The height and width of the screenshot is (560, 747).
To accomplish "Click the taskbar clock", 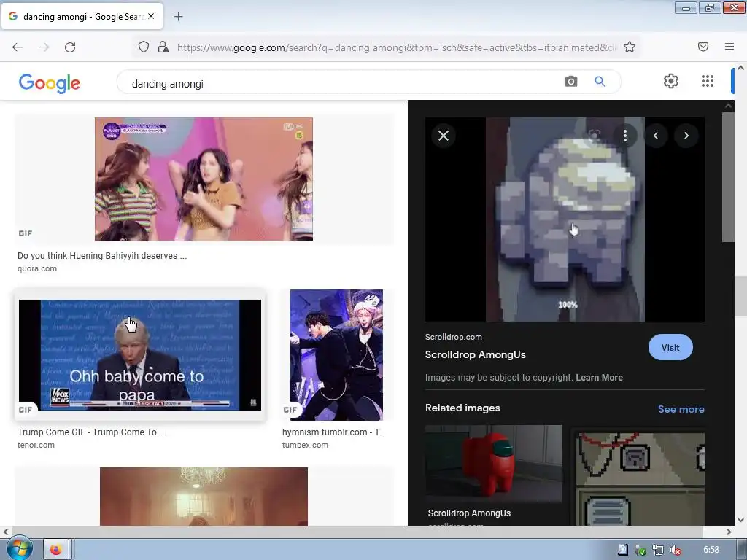I will 711,550.
